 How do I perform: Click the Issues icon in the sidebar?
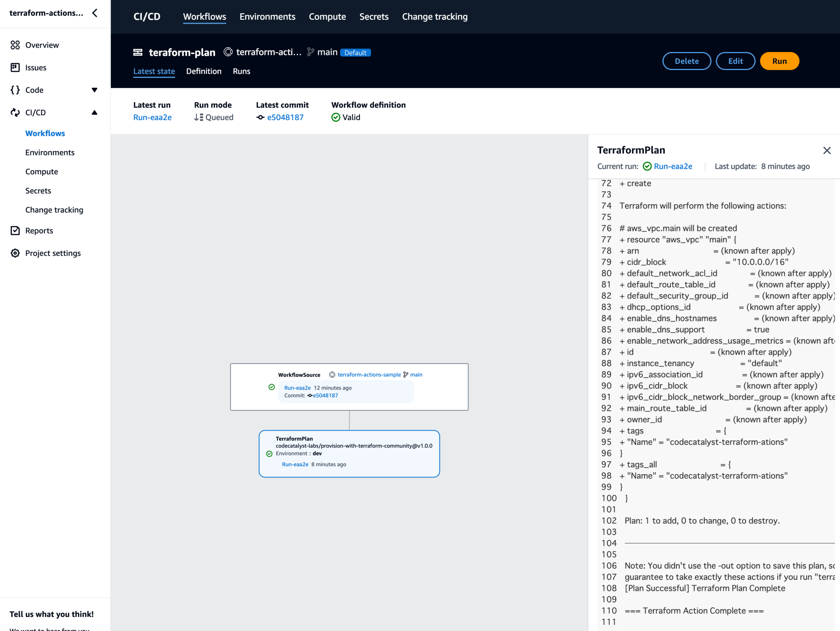[15, 67]
